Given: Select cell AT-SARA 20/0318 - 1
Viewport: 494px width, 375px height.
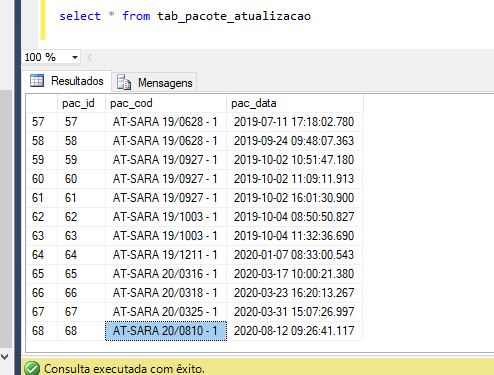Looking at the screenshot, I should (166, 293).
